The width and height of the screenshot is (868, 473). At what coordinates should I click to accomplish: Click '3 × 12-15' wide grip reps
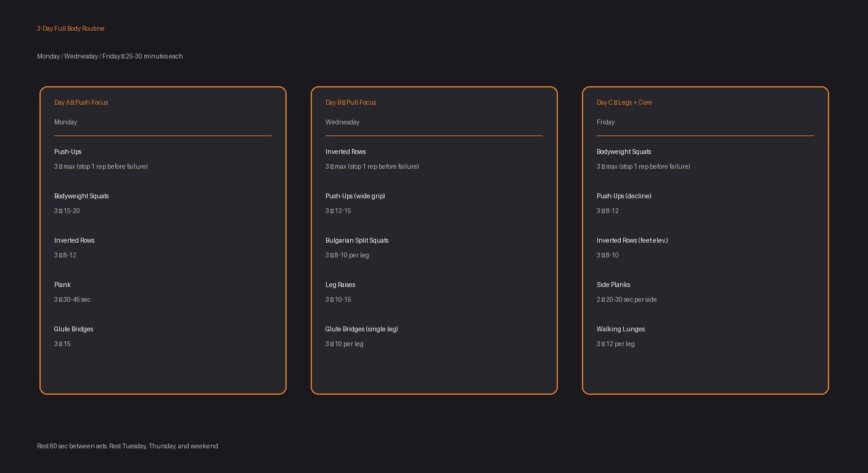(338, 211)
